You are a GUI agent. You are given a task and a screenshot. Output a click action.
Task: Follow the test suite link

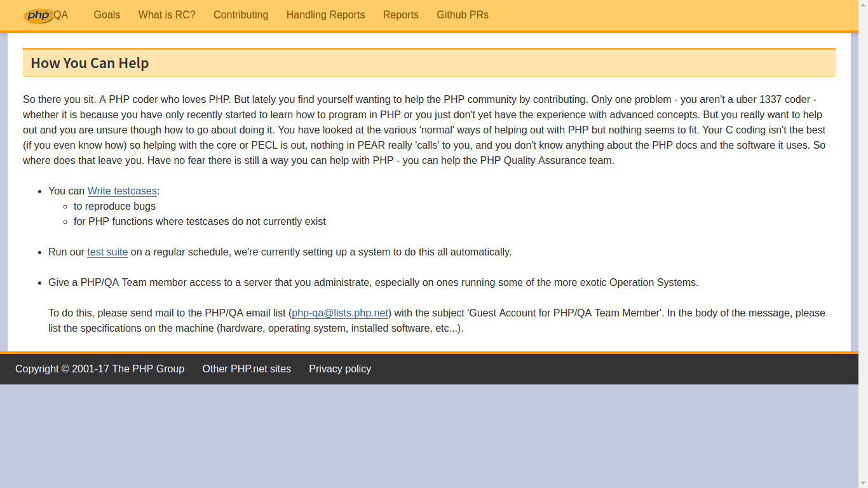(x=107, y=252)
